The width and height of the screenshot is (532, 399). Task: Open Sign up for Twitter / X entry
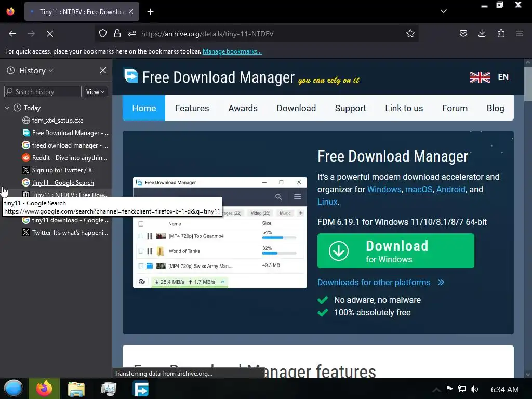[x=57, y=170]
